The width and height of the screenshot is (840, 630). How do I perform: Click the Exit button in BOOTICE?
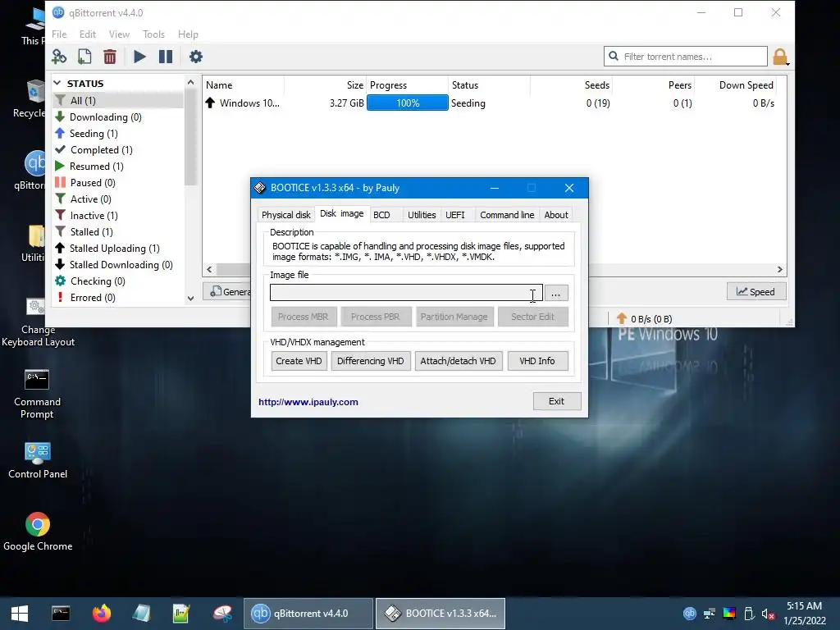pos(557,401)
